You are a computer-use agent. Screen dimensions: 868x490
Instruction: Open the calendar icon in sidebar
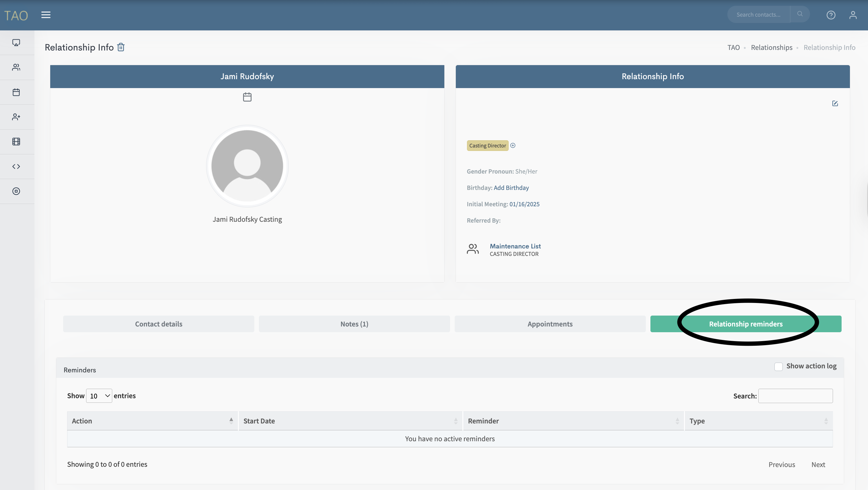pyautogui.click(x=16, y=92)
